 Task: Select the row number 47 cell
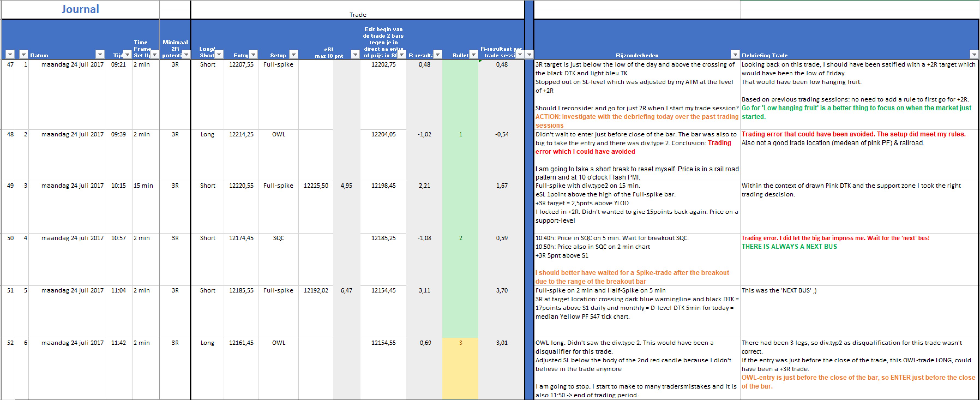(x=8, y=94)
